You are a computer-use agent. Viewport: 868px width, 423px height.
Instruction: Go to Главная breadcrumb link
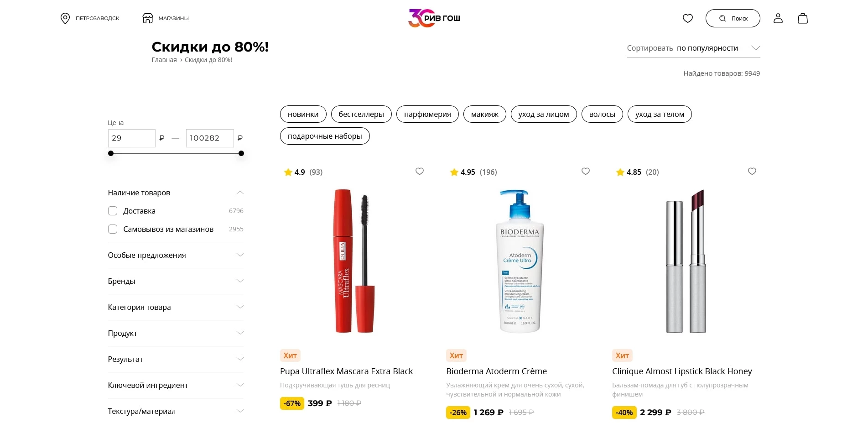164,60
